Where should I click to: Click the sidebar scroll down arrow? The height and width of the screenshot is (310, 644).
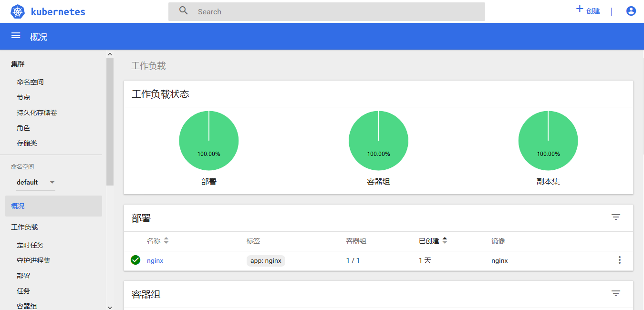[x=110, y=307]
